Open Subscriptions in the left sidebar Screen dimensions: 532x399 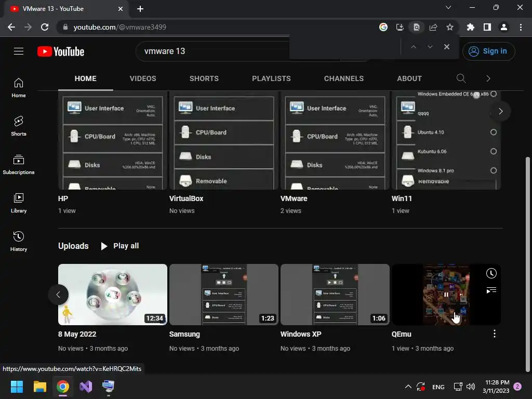tap(19, 165)
